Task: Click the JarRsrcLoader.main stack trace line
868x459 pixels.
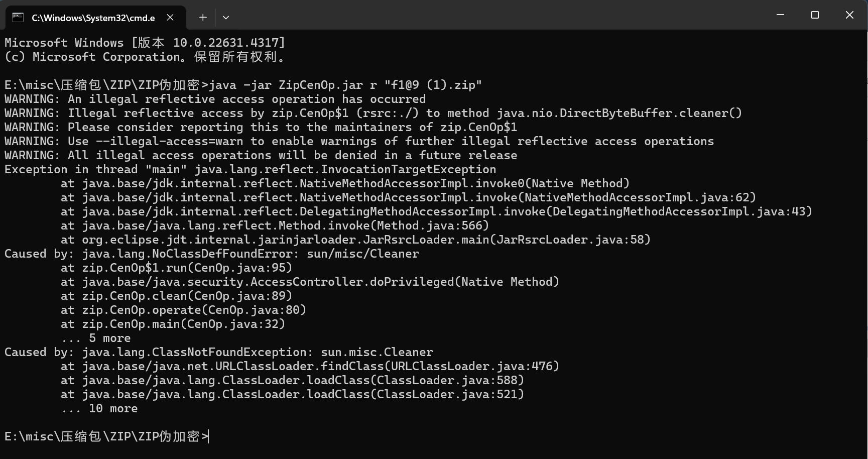Action: pos(355,240)
